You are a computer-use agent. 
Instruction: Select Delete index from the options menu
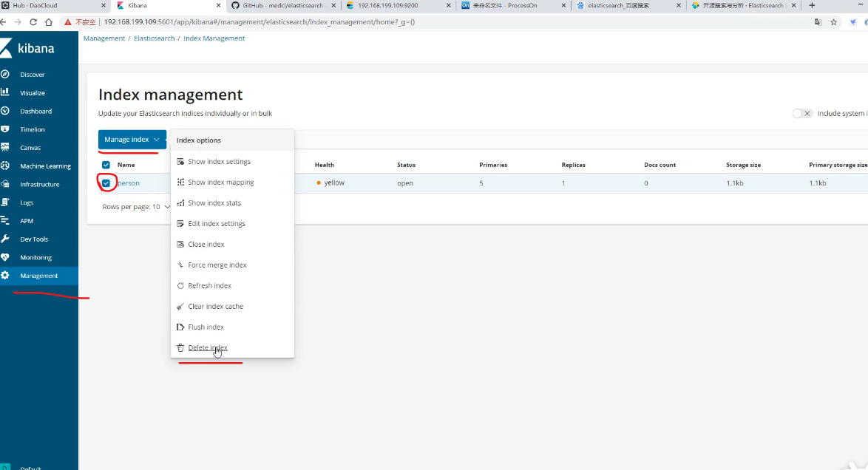click(x=207, y=348)
